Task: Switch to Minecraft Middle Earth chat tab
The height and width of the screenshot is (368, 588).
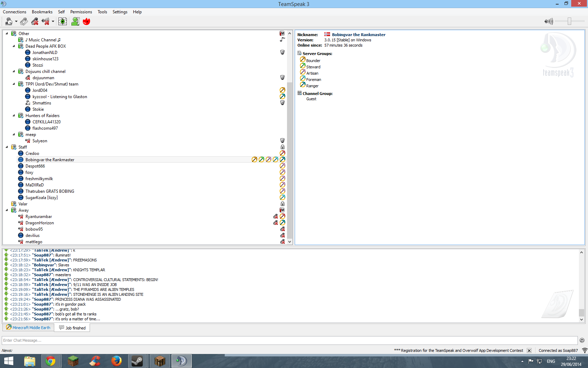Action: 28,328
